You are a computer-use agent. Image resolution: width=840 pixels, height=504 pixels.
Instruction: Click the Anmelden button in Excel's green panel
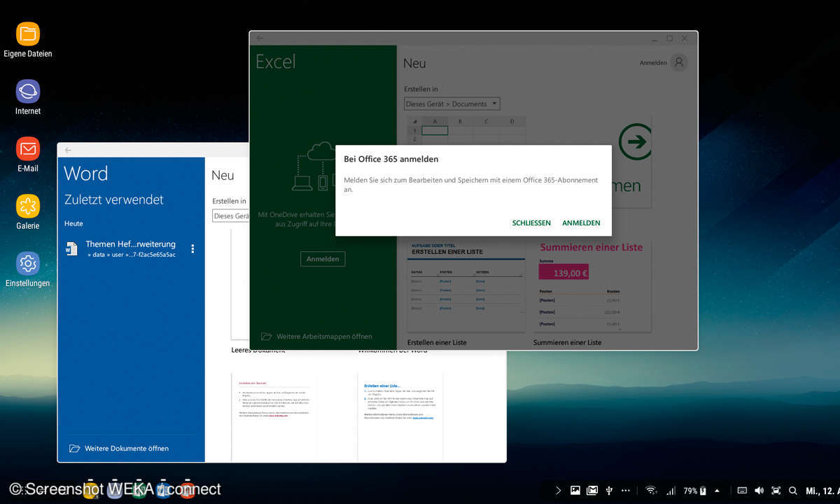pyautogui.click(x=323, y=259)
